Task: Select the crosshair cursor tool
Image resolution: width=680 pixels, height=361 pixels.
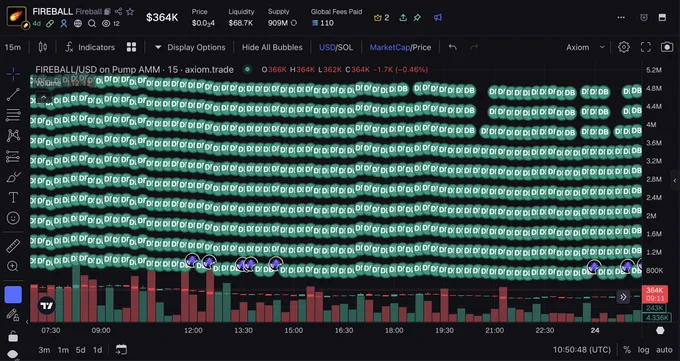Action: pyautogui.click(x=13, y=74)
